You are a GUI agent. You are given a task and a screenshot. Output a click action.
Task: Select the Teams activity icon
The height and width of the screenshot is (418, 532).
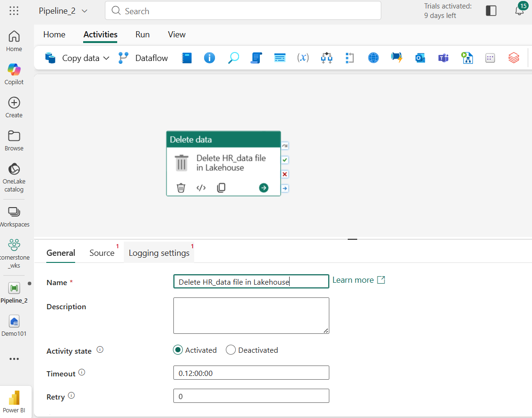tap(443, 58)
